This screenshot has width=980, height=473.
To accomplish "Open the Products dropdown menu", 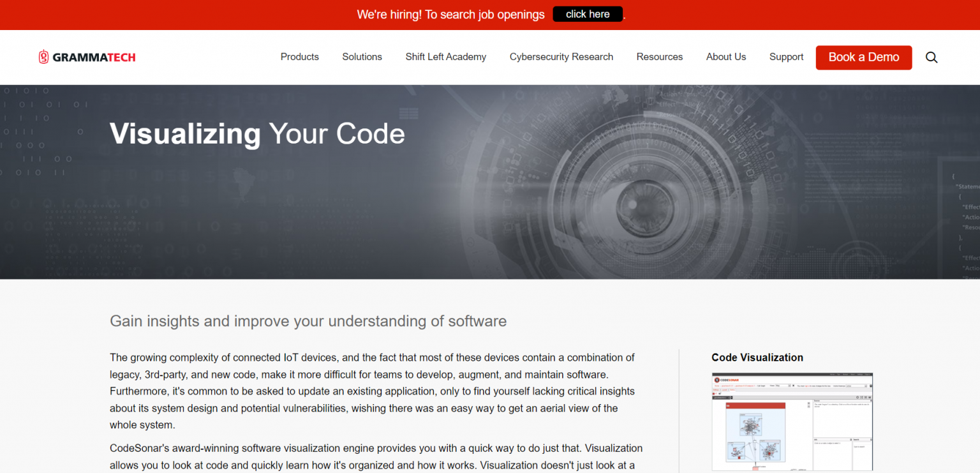I will [299, 57].
